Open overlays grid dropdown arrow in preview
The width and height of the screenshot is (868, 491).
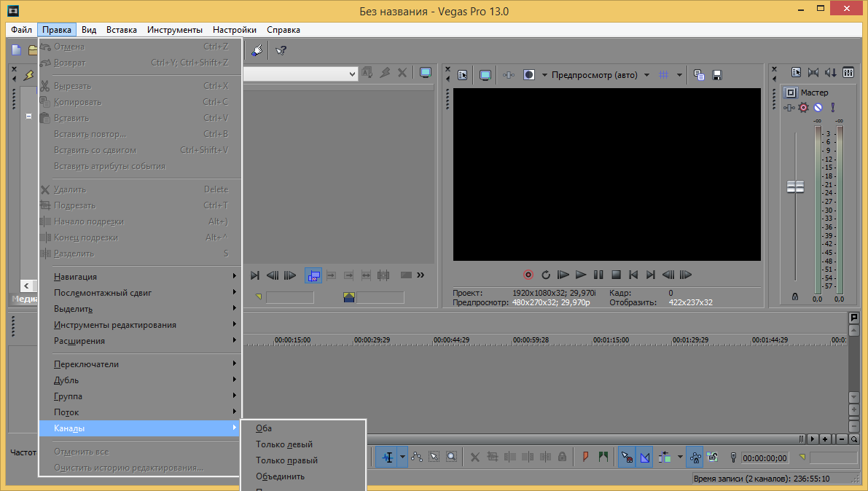pyautogui.click(x=679, y=74)
